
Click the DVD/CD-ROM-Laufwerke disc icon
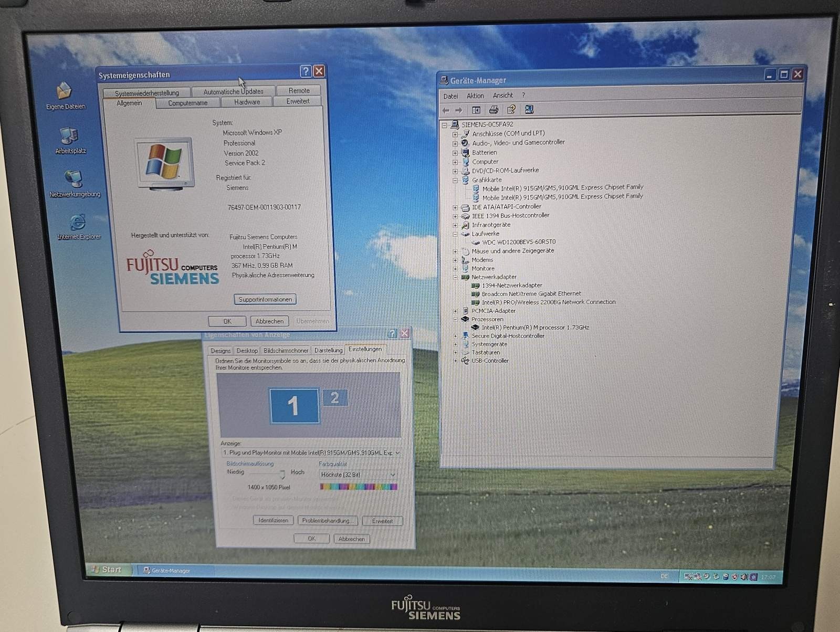coord(465,171)
